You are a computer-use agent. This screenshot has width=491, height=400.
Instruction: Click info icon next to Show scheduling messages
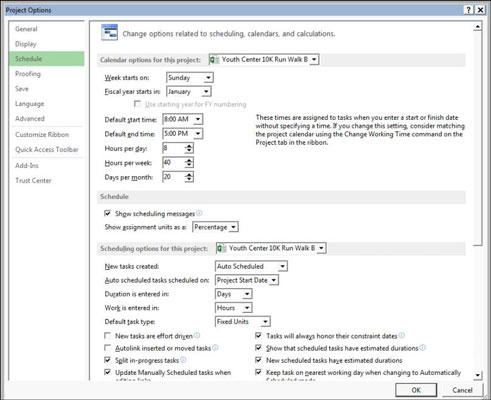coord(199,213)
